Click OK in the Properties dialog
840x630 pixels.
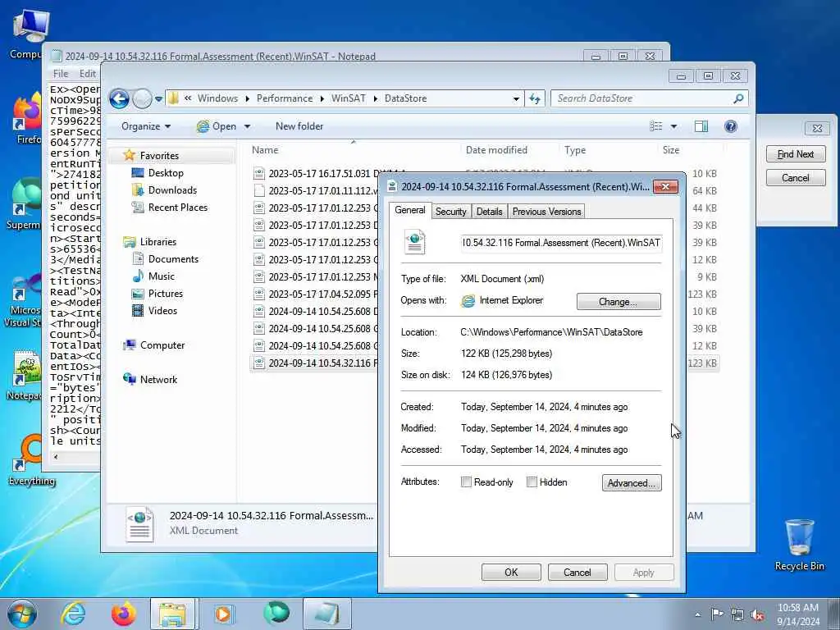pos(511,572)
